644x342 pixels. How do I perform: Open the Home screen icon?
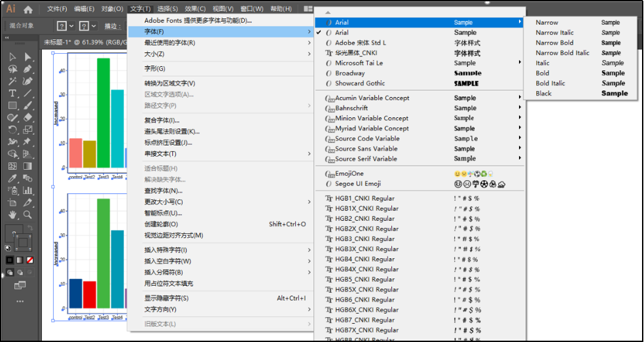tap(28, 9)
